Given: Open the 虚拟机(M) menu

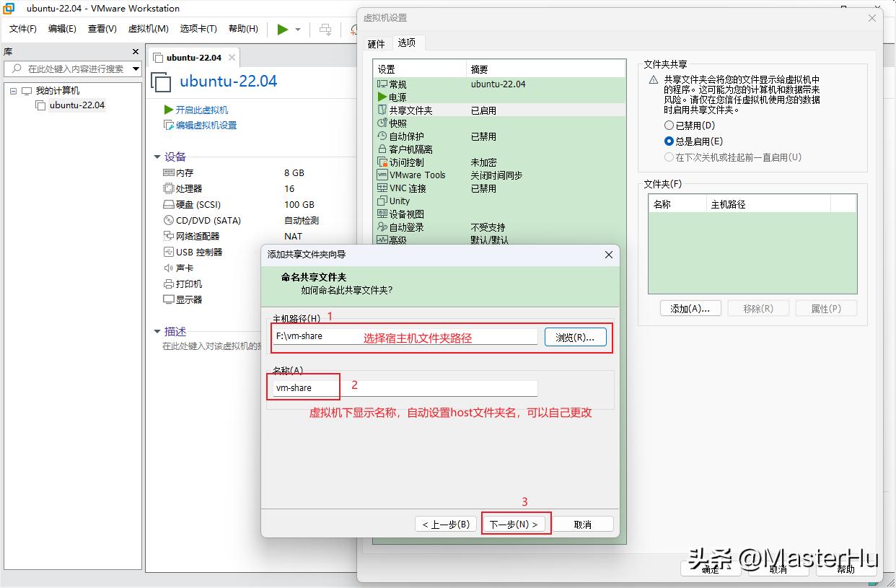Looking at the screenshot, I should [x=148, y=29].
